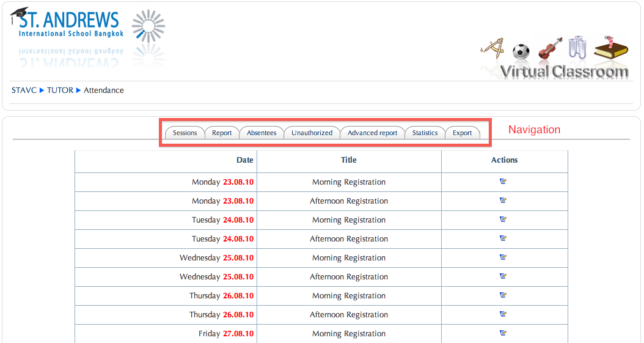Click the STAVC breadcrumb link
This screenshot has width=644, height=343.
click(x=24, y=90)
